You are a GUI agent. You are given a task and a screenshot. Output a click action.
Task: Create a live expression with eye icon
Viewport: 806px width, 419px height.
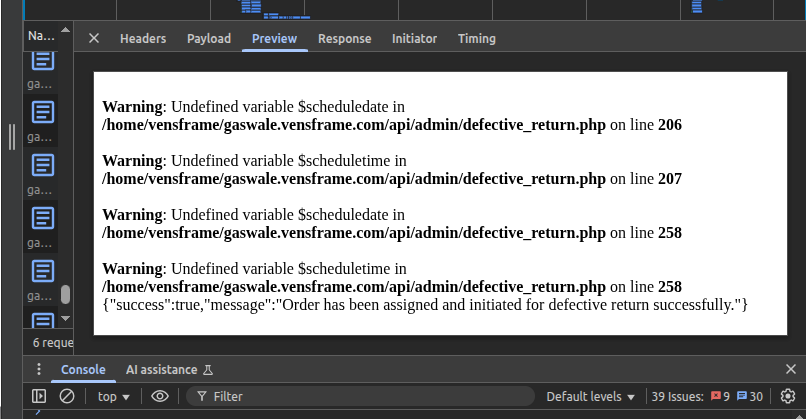pos(160,396)
